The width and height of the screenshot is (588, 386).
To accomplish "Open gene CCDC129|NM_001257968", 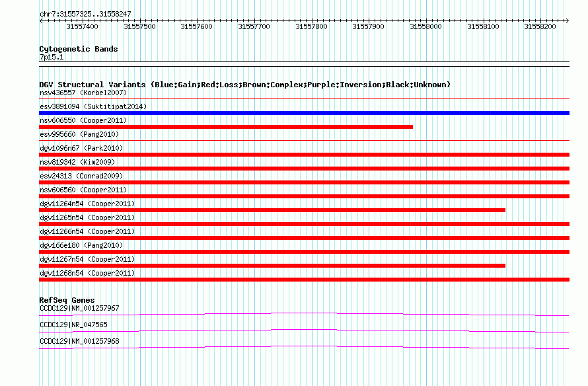I will point(79,341).
